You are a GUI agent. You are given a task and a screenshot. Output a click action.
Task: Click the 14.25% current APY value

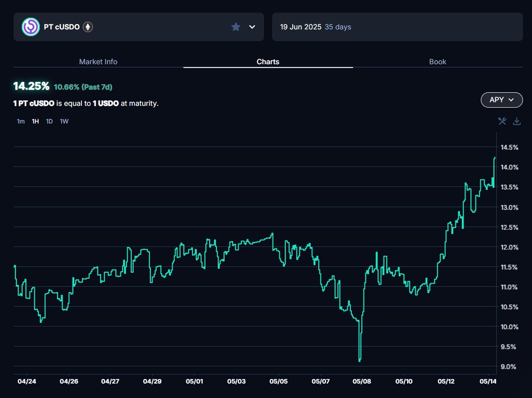pos(31,86)
